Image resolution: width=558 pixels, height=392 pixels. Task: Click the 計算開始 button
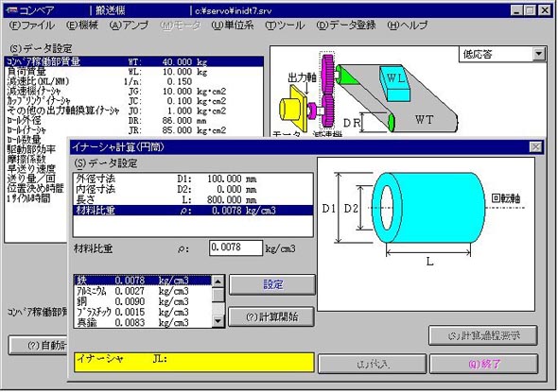coord(271,316)
